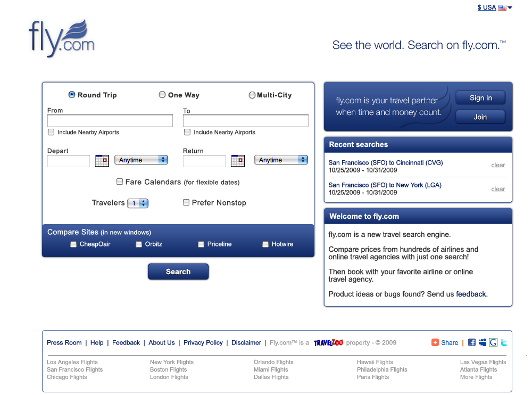Viewport: 532px width, 395px height.
Task: Select the Round Trip option
Action: point(72,95)
